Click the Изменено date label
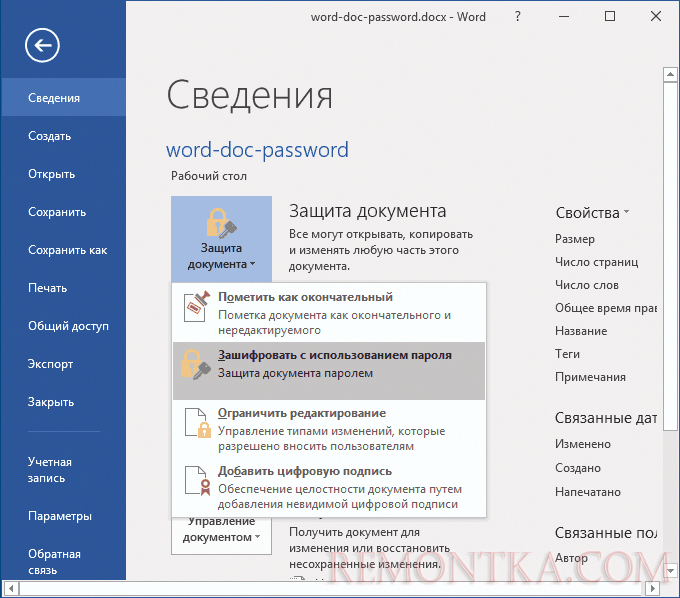 coord(583,444)
